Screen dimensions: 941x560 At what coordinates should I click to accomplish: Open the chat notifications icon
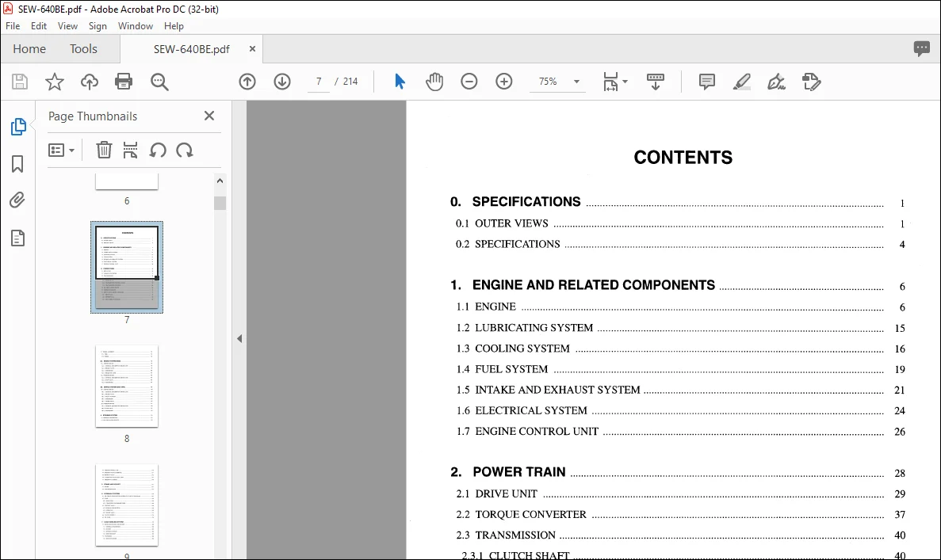[922, 48]
